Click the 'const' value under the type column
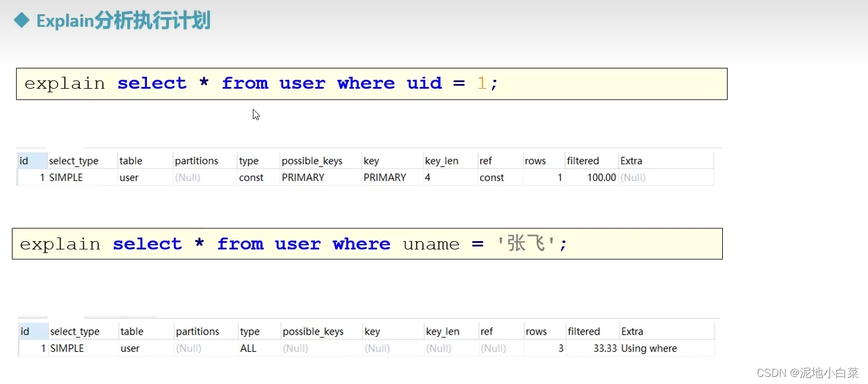Image resolution: width=868 pixels, height=384 pixels. pyautogui.click(x=251, y=177)
